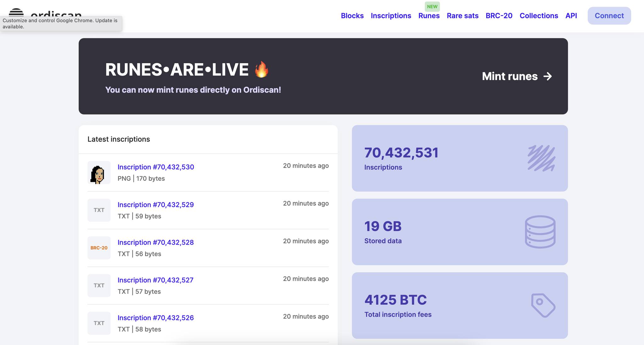Open Rare sats page

pyautogui.click(x=463, y=16)
